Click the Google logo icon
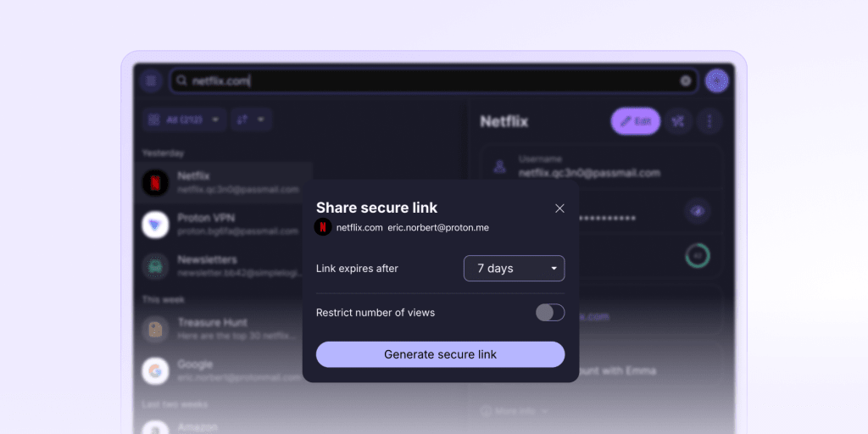 click(x=156, y=371)
